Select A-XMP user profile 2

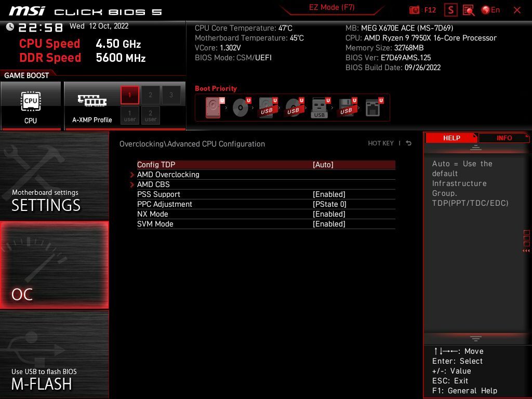150,115
